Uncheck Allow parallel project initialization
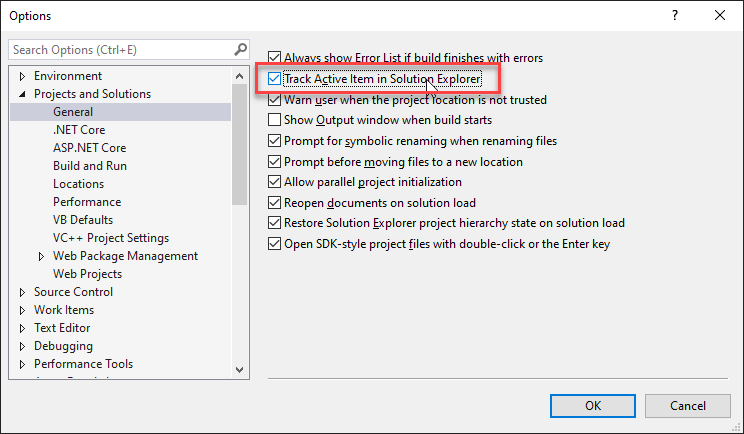This screenshot has width=744, height=434. [276, 182]
